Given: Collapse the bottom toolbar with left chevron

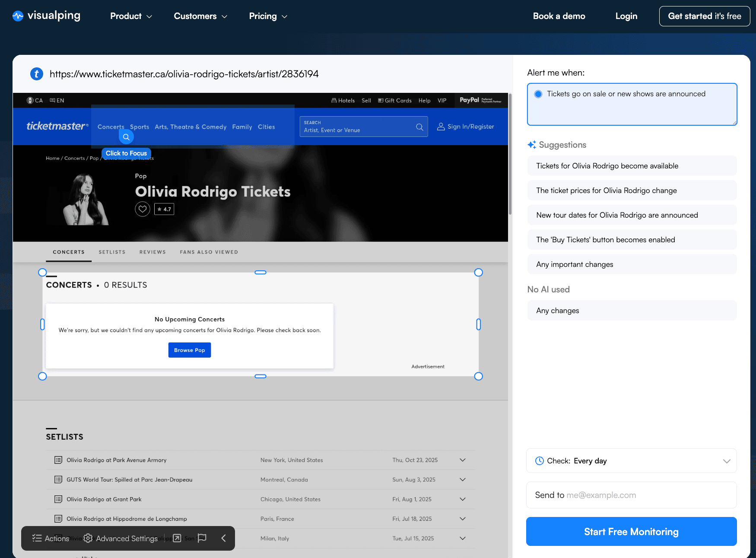Looking at the screenshot, I should (x=223, y=538).
